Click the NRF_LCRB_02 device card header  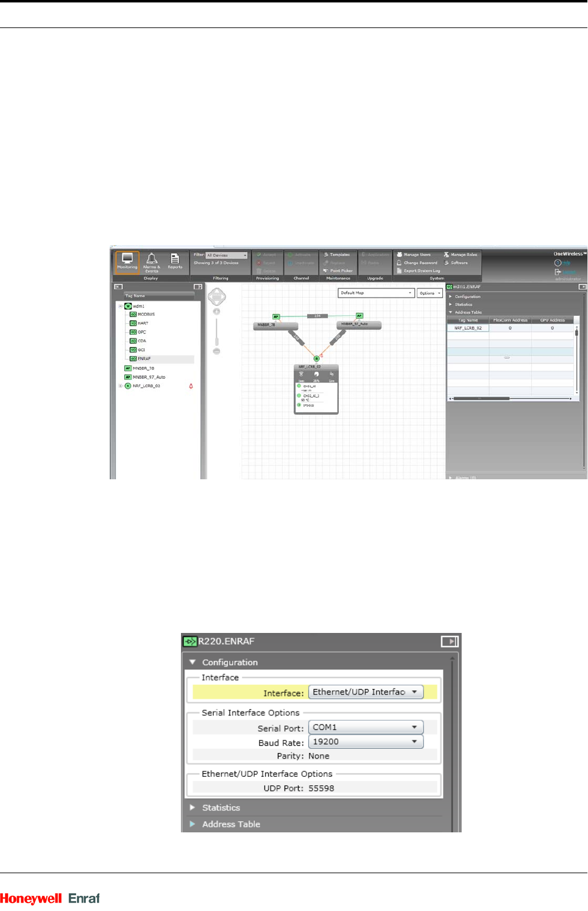(x=316, y=367)
